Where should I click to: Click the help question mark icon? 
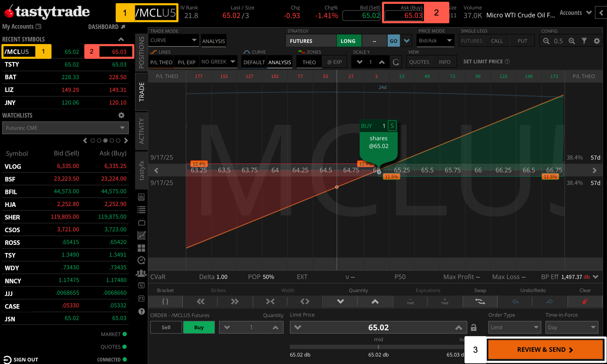tap(141, 311)
